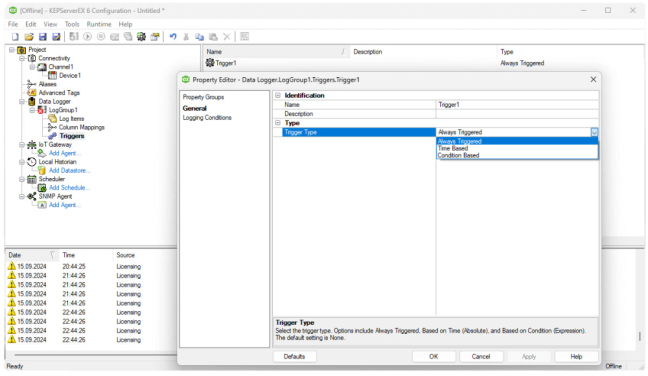648x376 pixels.
Task: Select Triggers node in tree
Action: pyautogui.click(x=72, y=136)
